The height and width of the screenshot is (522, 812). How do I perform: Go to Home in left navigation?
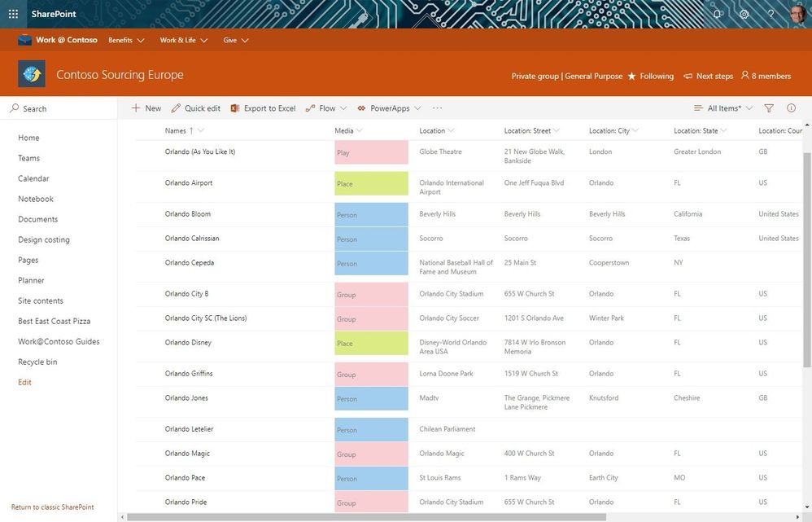click(28, 138)
